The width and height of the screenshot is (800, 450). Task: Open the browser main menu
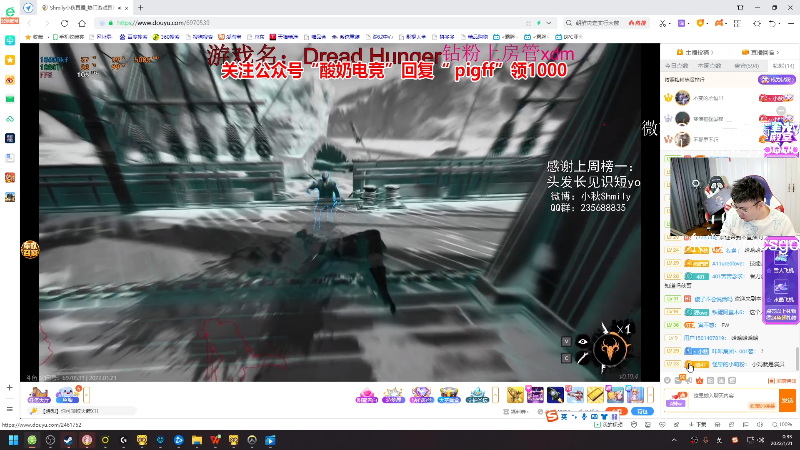tap(791, 23)
